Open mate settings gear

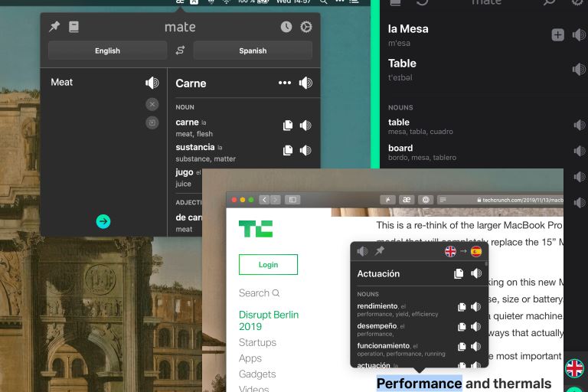306,27
